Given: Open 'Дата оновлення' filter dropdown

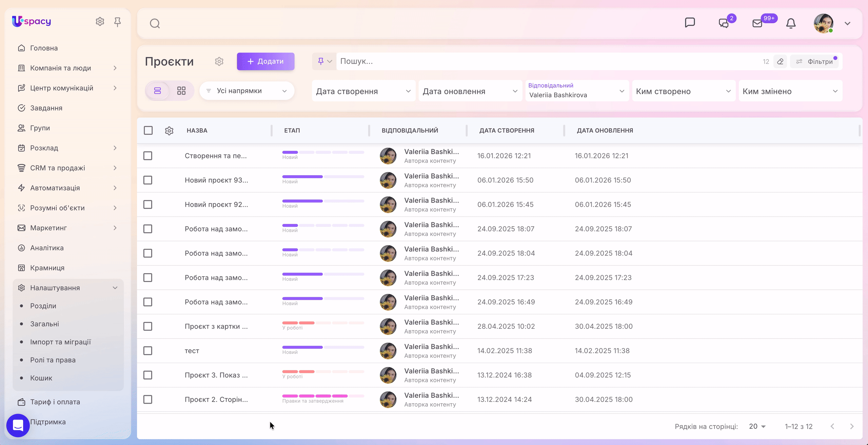Looking at the screenshot, I should 470,91.
